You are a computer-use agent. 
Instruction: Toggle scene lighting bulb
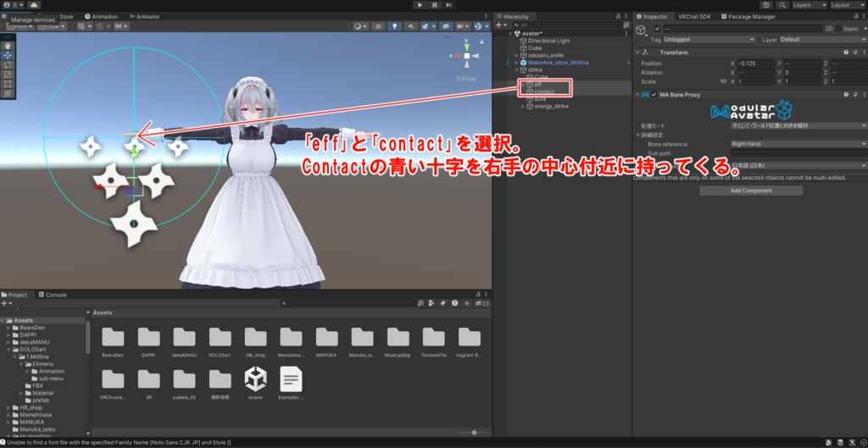click(x=394, y=26)
